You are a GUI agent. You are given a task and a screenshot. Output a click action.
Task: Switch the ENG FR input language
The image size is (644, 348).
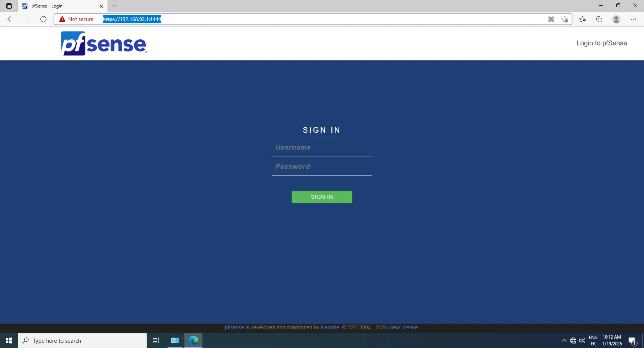[x=593, y=340]
